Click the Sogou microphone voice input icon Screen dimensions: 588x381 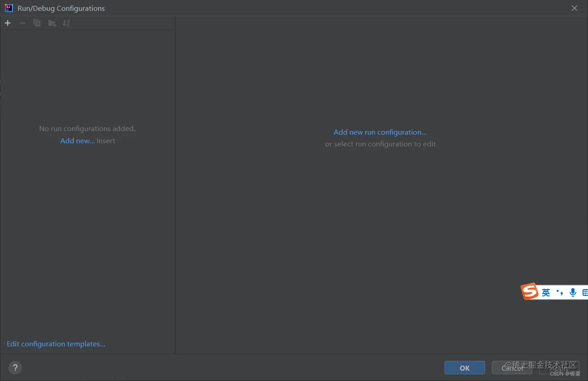(573, 293)
